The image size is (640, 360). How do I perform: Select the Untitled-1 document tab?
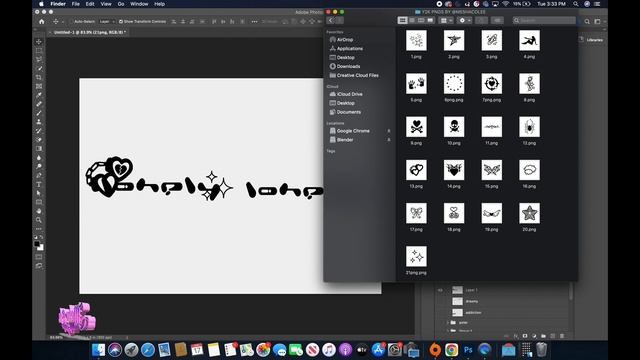(x=89, y=32)
